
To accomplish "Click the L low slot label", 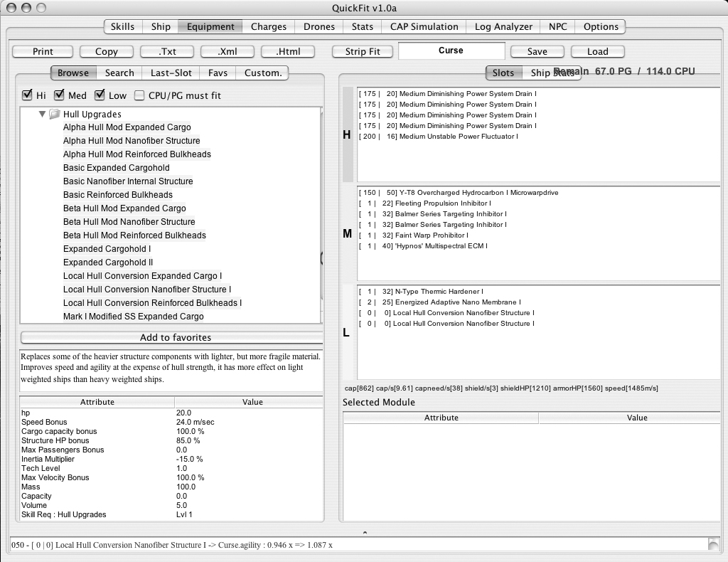I will tap(346, 332).
